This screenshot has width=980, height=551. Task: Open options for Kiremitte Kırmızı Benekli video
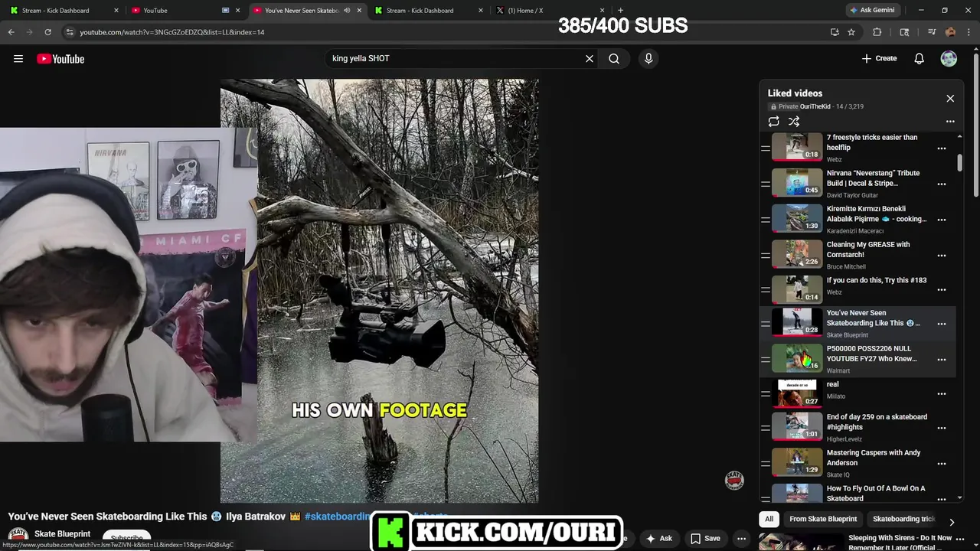(x=942, y=220)
